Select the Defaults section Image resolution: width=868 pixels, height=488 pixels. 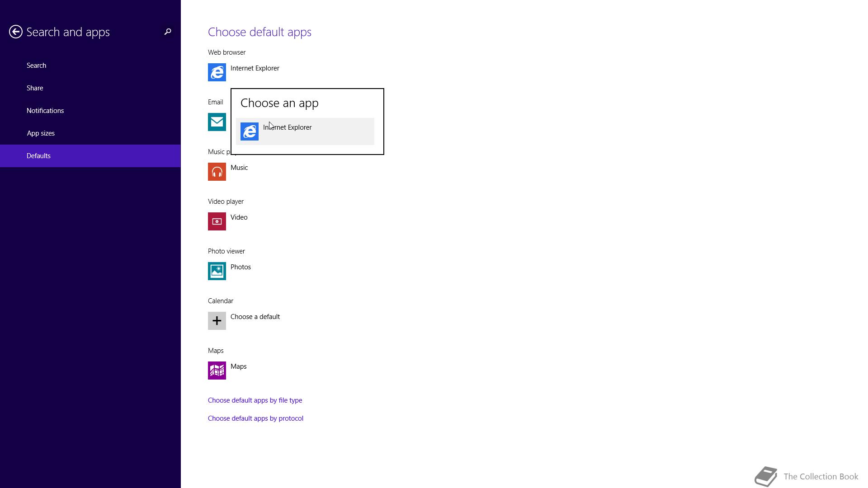point(90,156)
